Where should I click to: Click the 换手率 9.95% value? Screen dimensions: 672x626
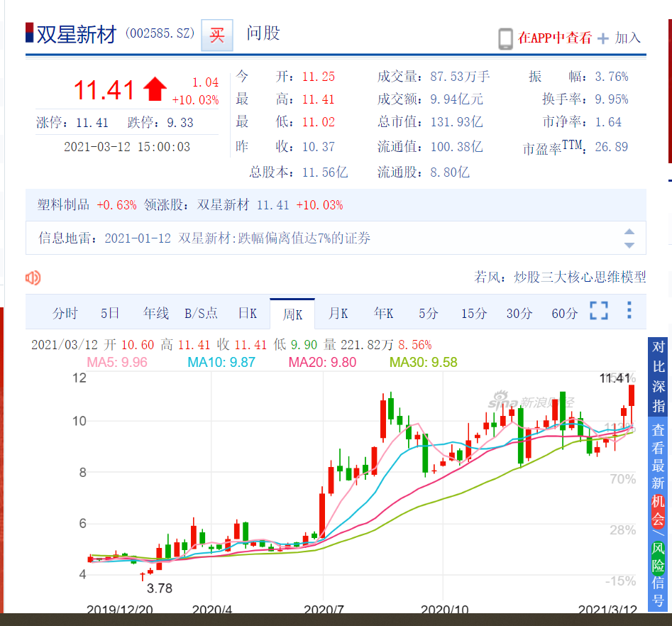tap(612, 99)
